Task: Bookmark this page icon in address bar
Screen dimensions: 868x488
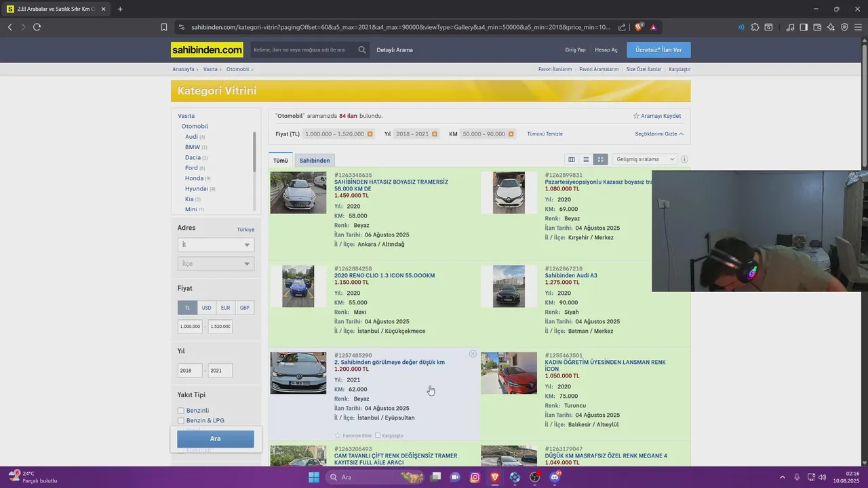Action: point(163,27)
